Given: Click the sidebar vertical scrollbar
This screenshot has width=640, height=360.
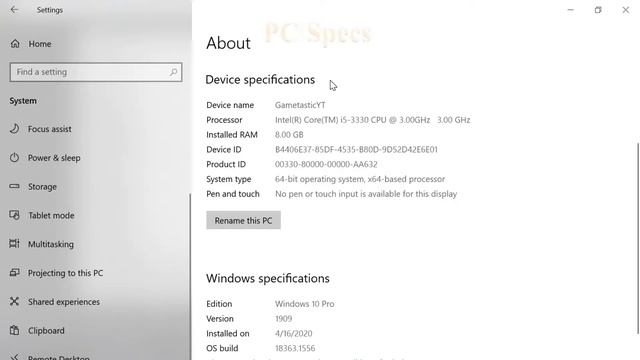Looking at the screenshot, I should point(190,276).
